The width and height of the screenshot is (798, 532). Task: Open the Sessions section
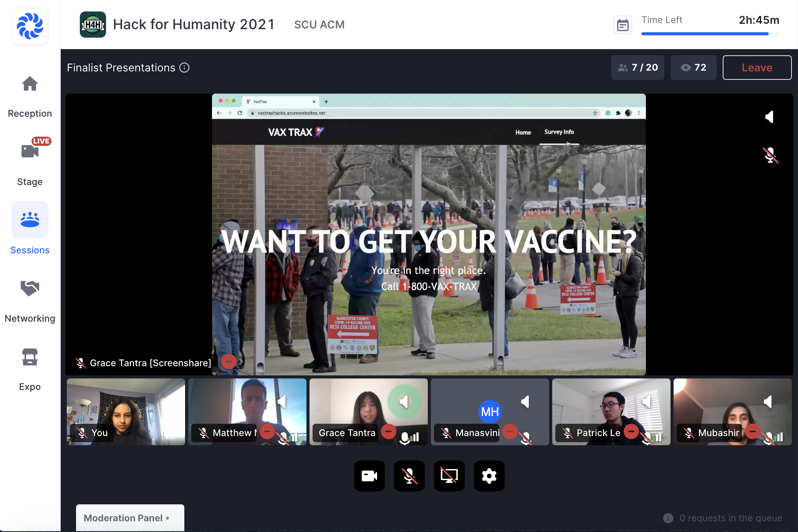click(30, 229)
